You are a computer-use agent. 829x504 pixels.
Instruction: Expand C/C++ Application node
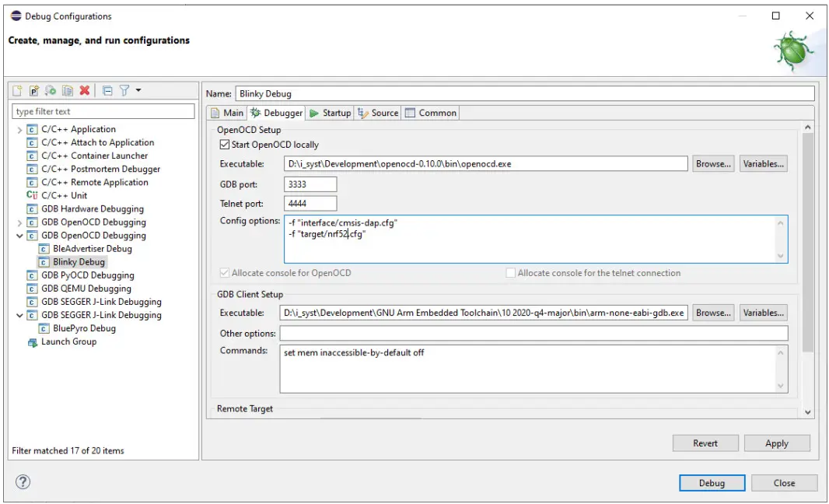19,130
